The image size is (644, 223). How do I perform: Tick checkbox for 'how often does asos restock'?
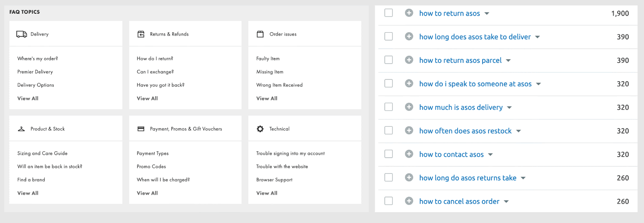[388, 130]
